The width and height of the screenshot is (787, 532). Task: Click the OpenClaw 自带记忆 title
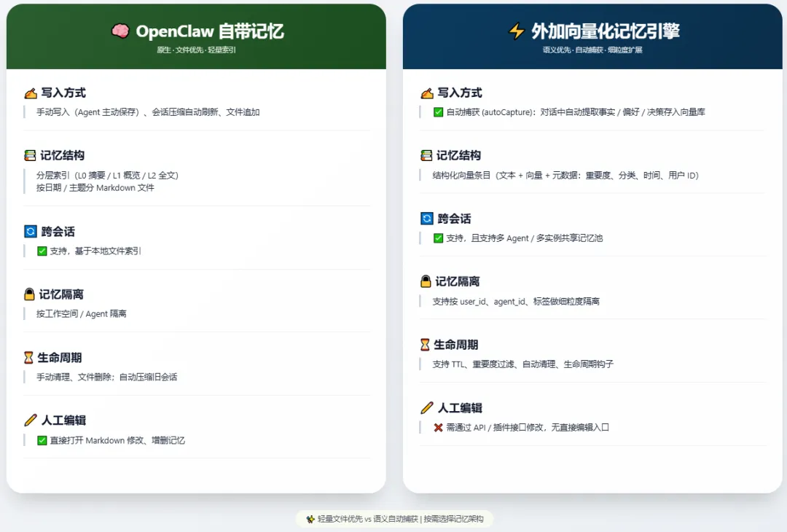click(x=210, y=31)
